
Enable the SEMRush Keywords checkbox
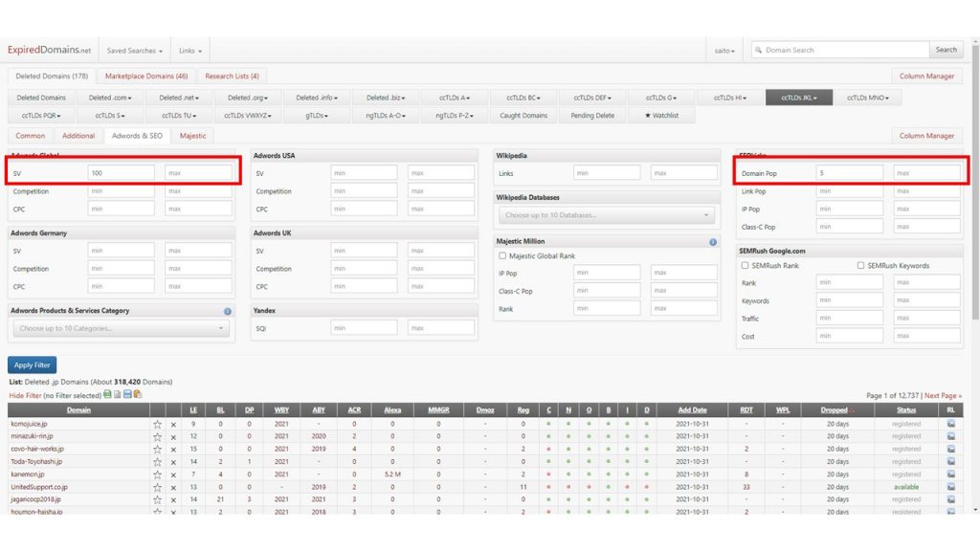(860, 266)
